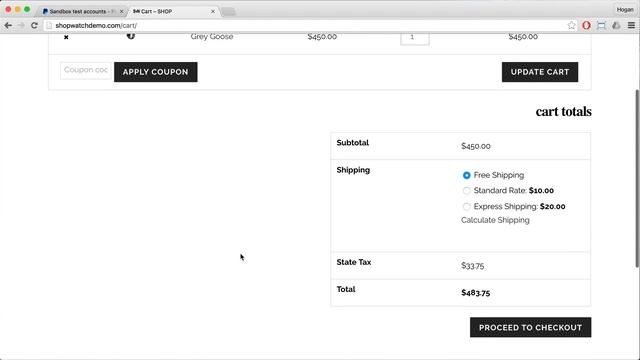Choose Standard Rate $10.00 shipping
This screenshot has width=640, height=360.
pos(467,191)
